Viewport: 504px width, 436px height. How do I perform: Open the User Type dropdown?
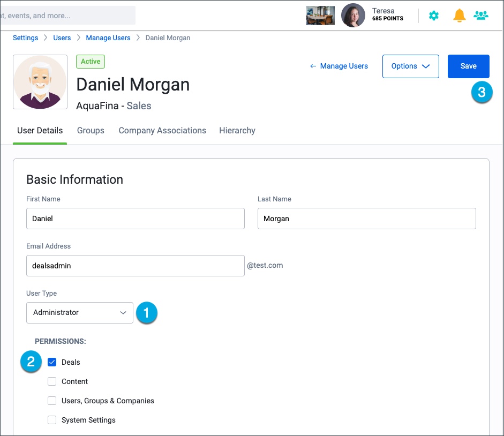point(80,312)
